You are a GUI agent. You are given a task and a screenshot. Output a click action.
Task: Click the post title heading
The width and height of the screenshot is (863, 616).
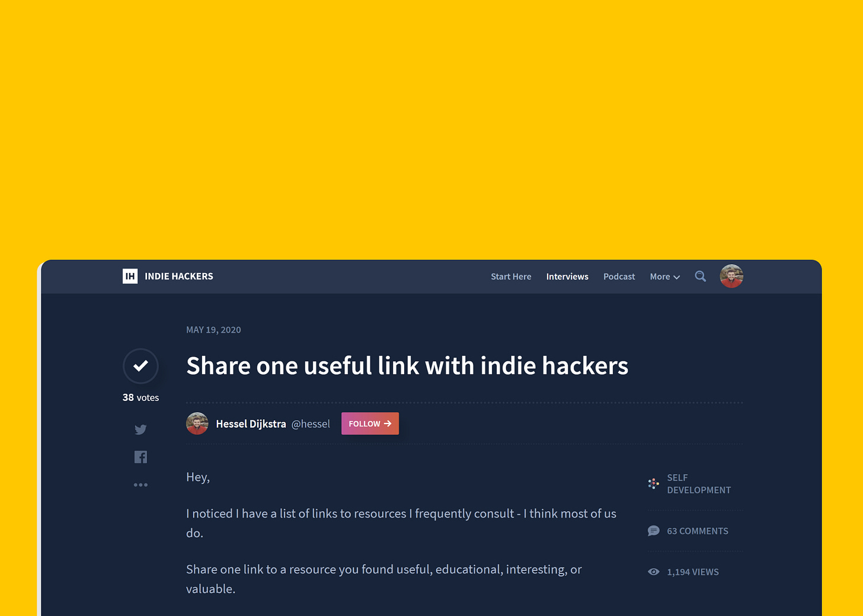point(407,365)
